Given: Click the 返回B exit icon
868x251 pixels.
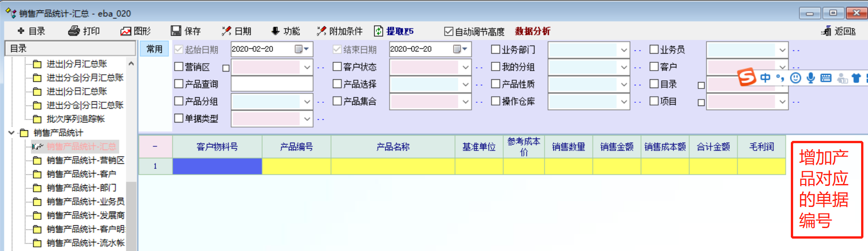Looking at the screenshot, I should click(826, 31).
